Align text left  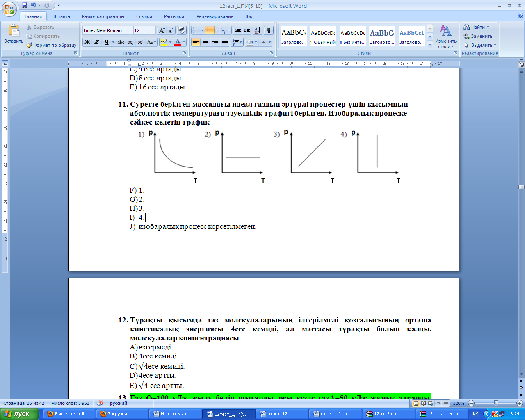[196, 42]
